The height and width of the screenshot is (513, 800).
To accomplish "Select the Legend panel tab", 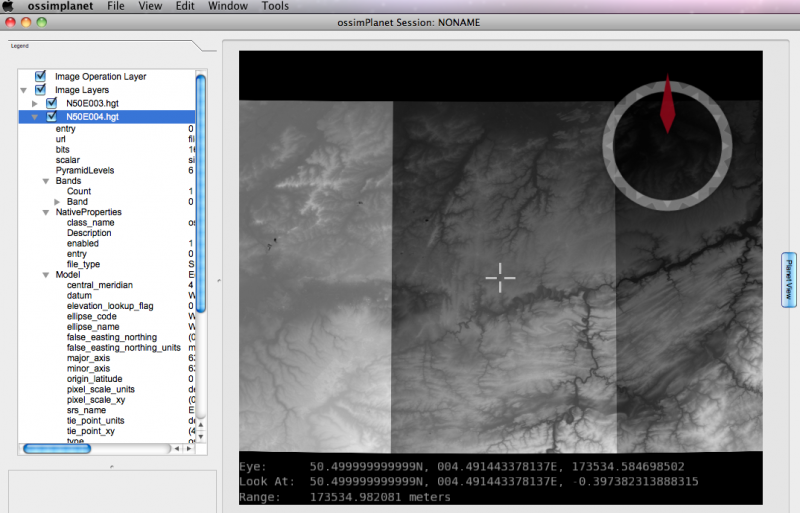I will coord(20,45).
